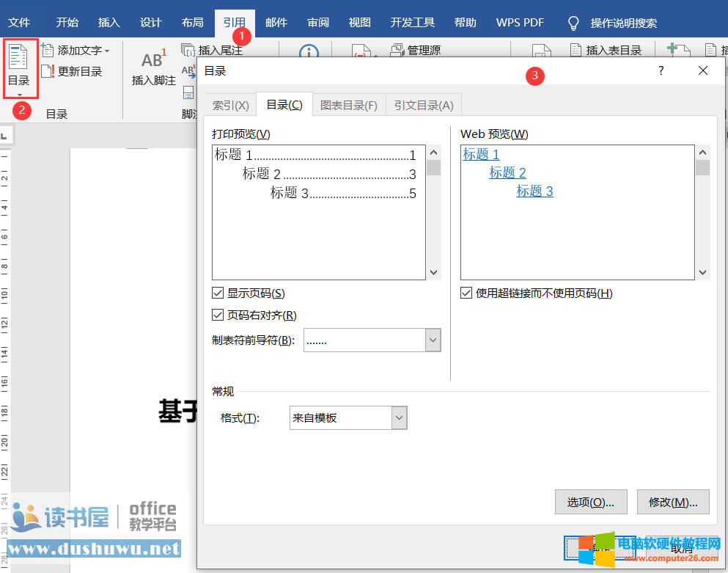Click the 插入脚注 AB icon
728x573 pixels.
tap(153, 60)
